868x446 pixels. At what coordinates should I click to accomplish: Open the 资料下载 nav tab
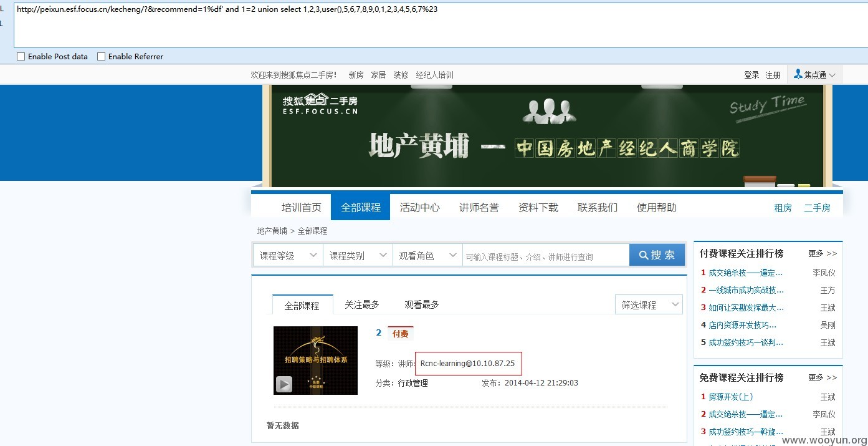538,208
